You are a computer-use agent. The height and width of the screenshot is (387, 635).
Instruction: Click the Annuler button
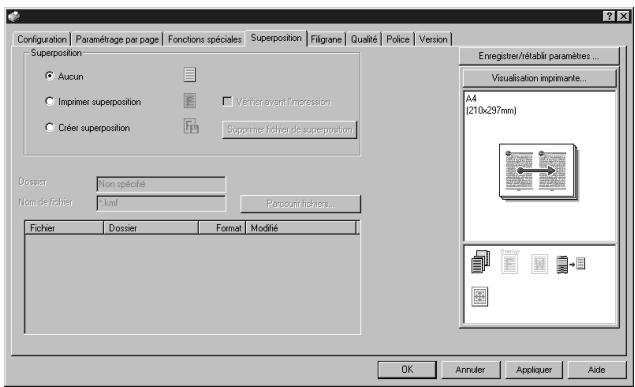[470, 370]
